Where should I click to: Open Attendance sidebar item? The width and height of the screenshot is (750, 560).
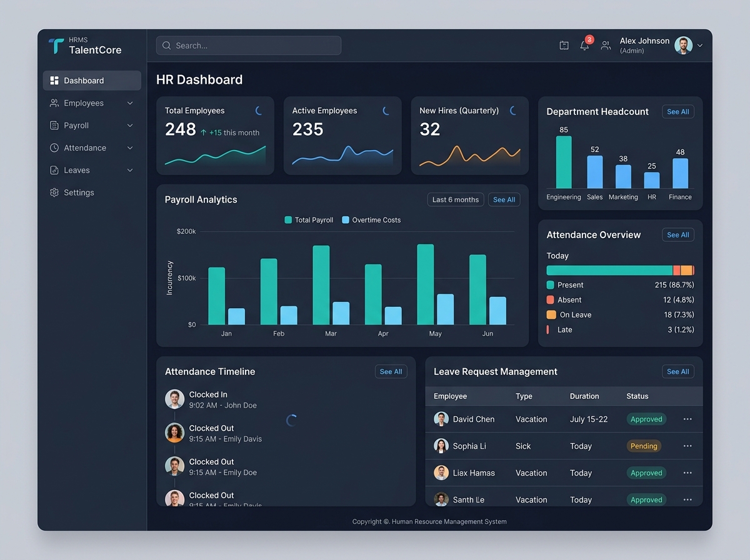click(92, 148)
